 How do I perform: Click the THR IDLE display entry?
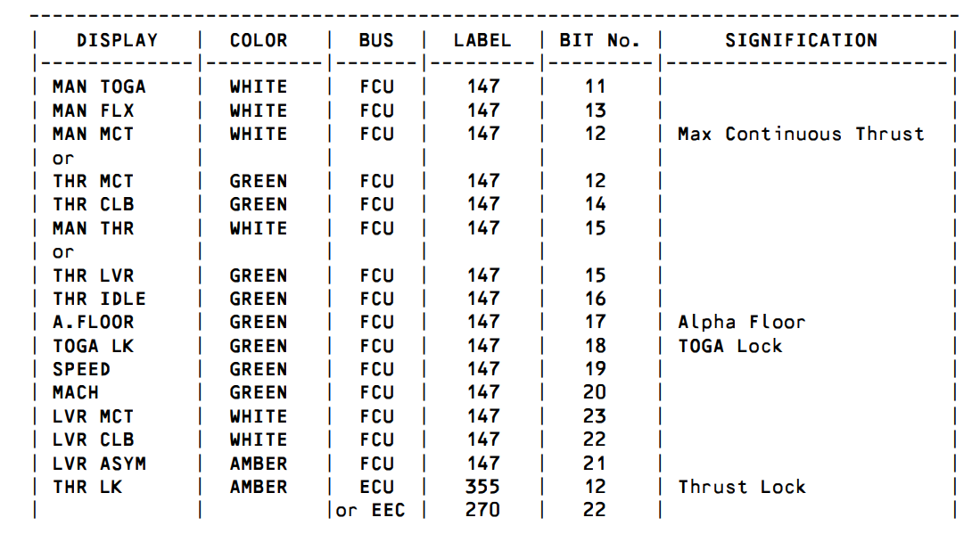point(99,299)
